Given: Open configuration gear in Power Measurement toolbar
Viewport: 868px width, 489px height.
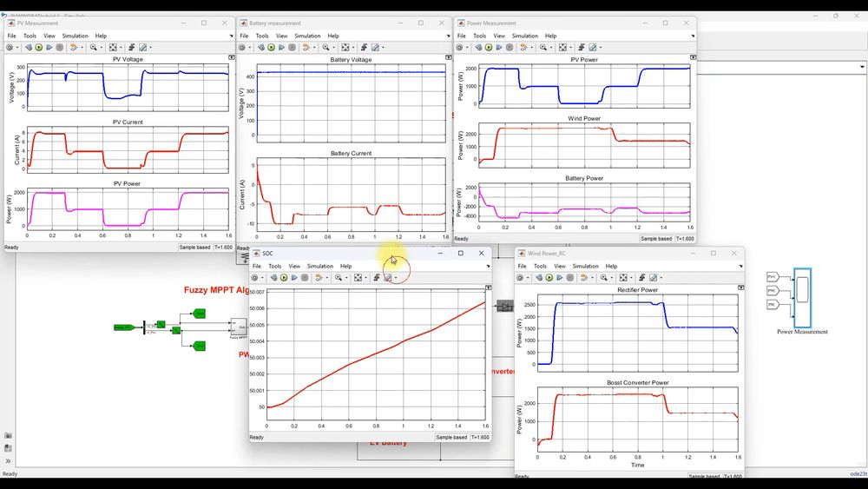Looking at the screenshot, I should (x=459, y=48).
